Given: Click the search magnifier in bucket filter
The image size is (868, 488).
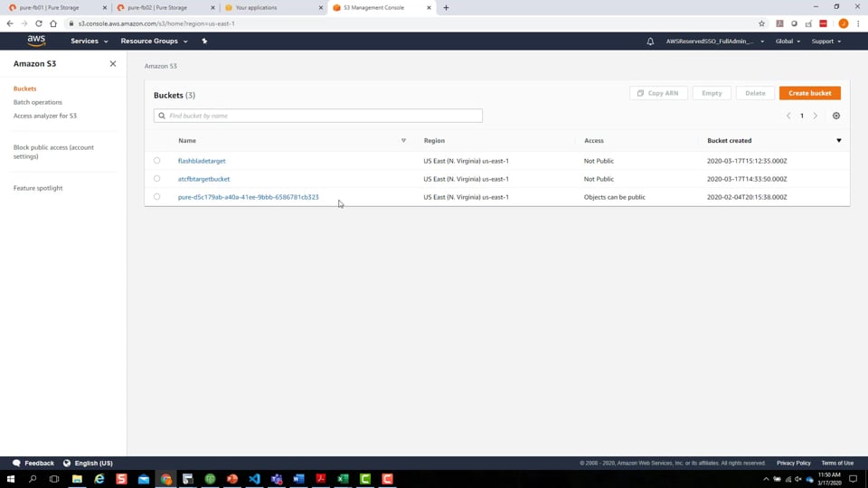Looking at the screenshot, I should (x=162, y=116).
